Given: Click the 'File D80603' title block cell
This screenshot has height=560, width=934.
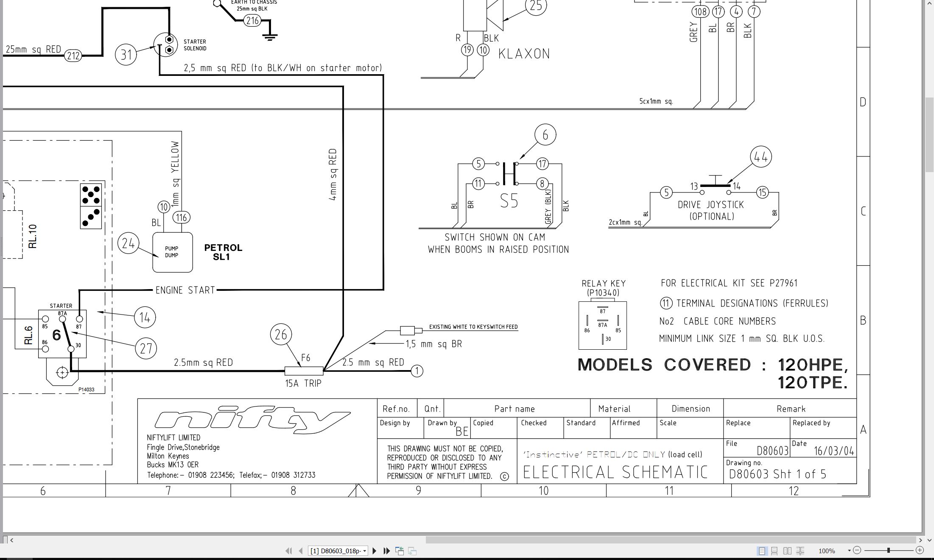Looking at the screenshot, I should click(x=757, y=448).
